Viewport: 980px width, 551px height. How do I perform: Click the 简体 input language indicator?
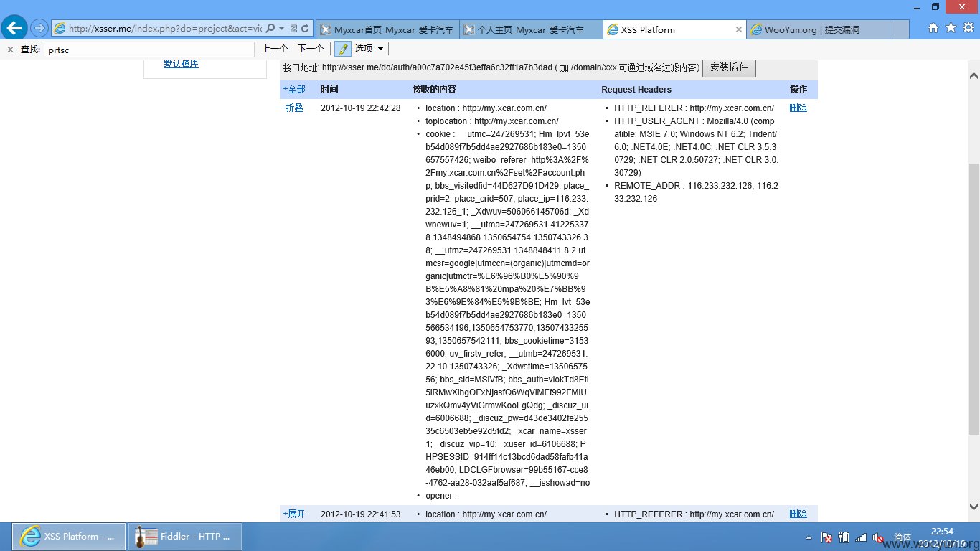[x=903, y=537]
